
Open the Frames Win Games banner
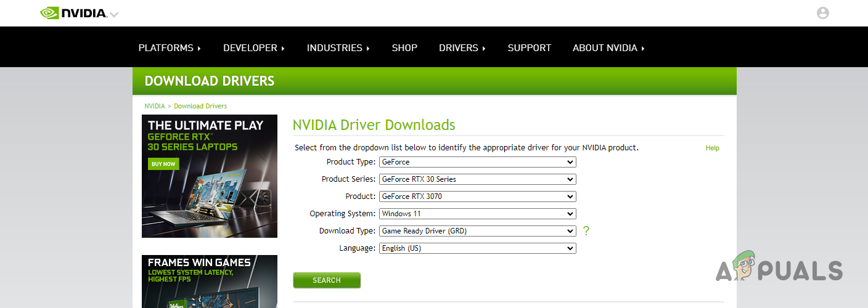[210, 282]
